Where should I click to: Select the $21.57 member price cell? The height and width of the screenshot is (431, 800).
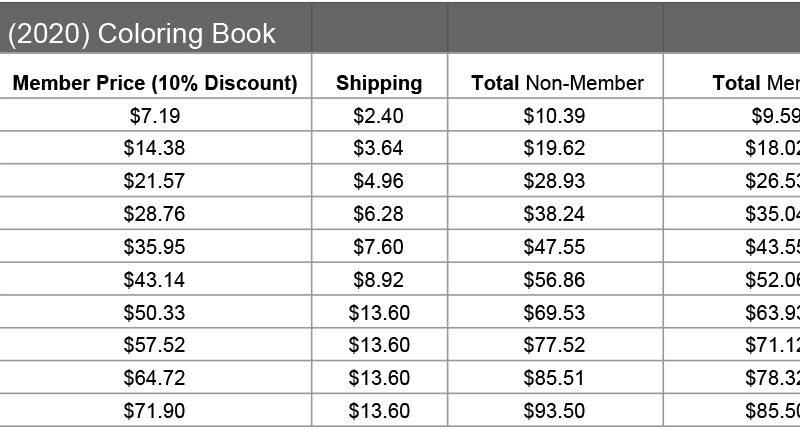point(155,181)
